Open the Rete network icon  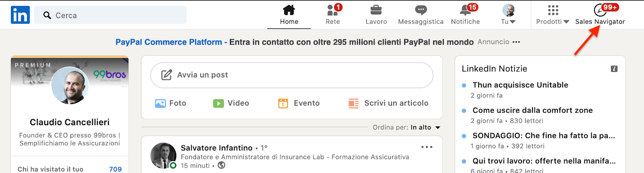(x=332, y=10)
